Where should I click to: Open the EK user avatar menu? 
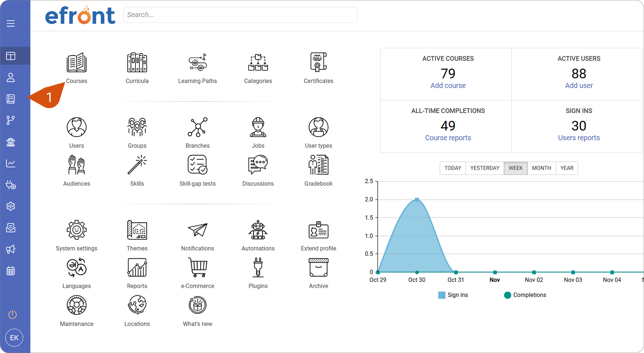(x=14, y=338)
